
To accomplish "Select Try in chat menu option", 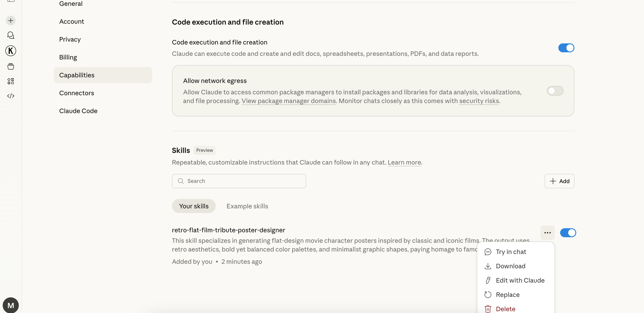I will click(511, 252).
